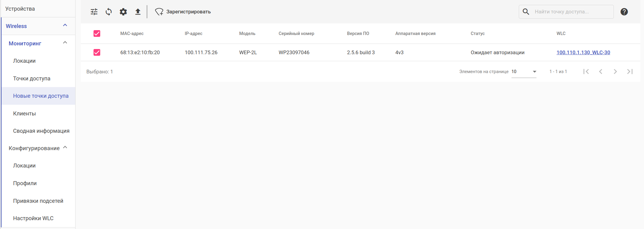This screenshot has width=644, height=229.
Task: Open the items per page dropdown
Action: click(524, 72)
